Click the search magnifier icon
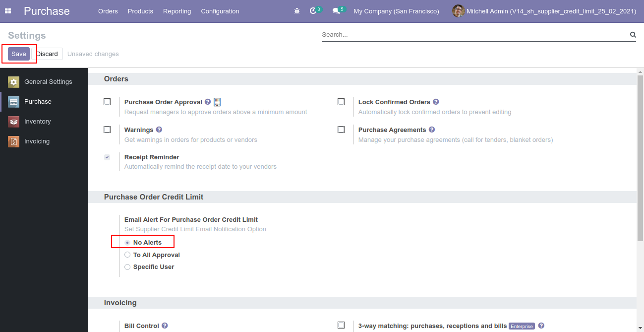Viewport: 644px width, 332px height. pos(633,35)
